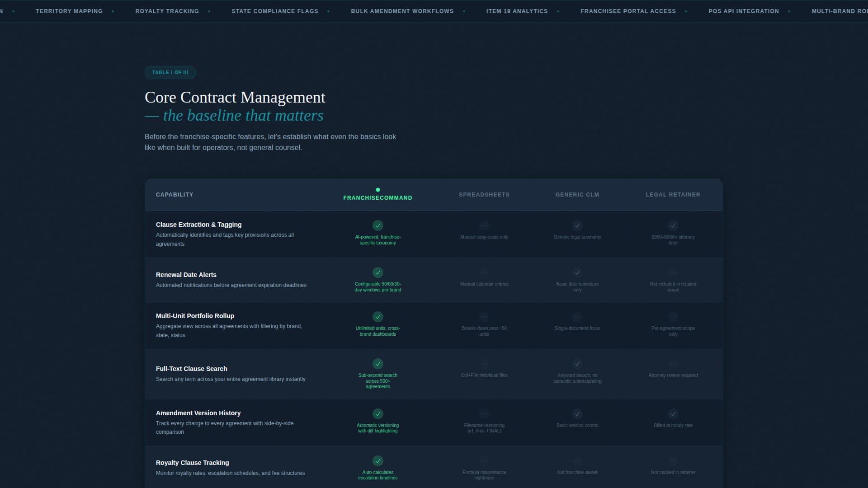
Task: Click 'Attorney review required' cell text
Action: point(673,375)
